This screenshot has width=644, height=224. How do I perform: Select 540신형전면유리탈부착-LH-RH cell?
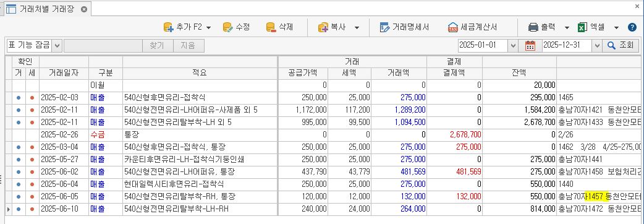point(200,209)
